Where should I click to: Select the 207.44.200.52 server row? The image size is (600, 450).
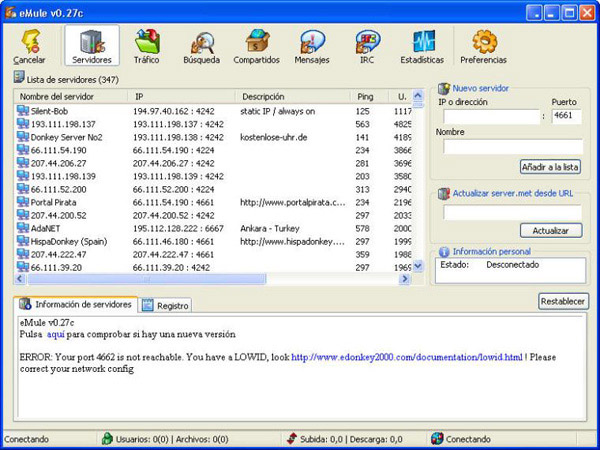coord(214,215)
